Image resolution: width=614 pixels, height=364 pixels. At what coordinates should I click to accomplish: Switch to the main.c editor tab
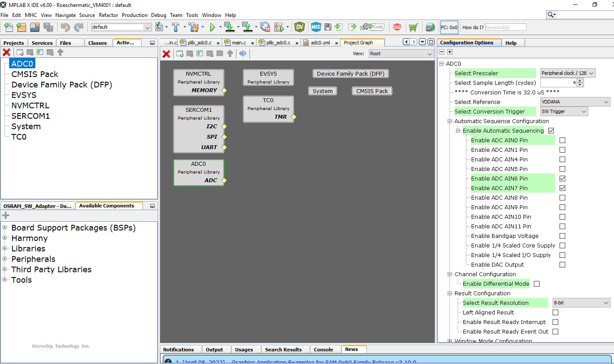pyautogui.click(x=239, y=43)
